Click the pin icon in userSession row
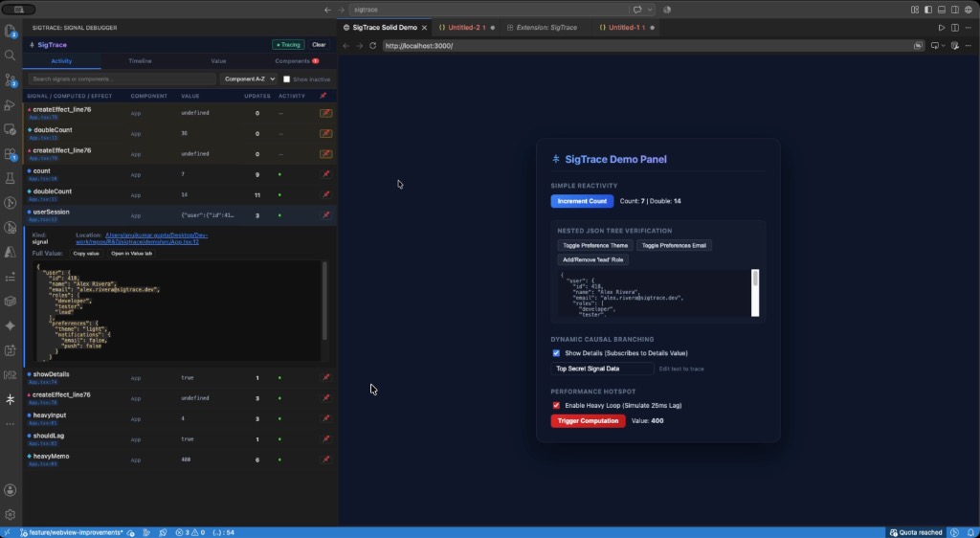 [x=325, y=215]
